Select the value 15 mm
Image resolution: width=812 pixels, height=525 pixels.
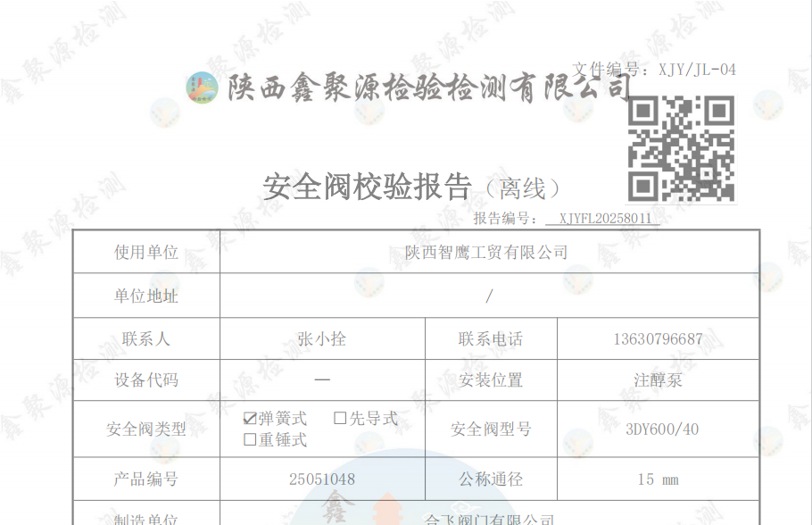pos(658,479)
